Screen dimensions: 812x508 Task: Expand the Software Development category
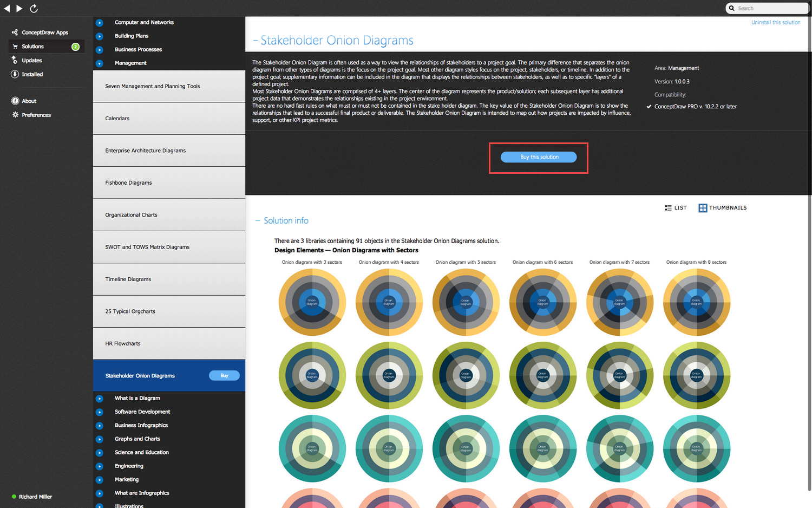99,412
